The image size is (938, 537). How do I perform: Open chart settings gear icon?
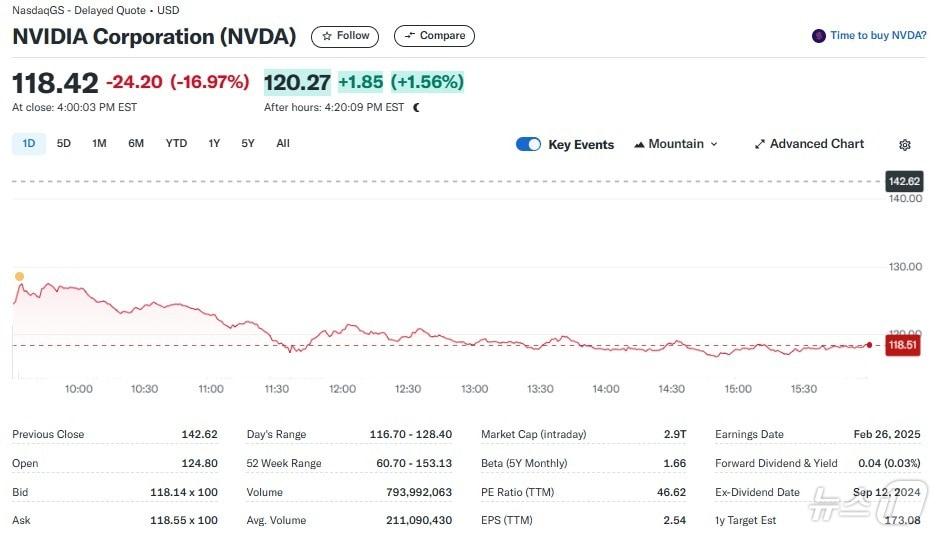click(x=904, y=144)
